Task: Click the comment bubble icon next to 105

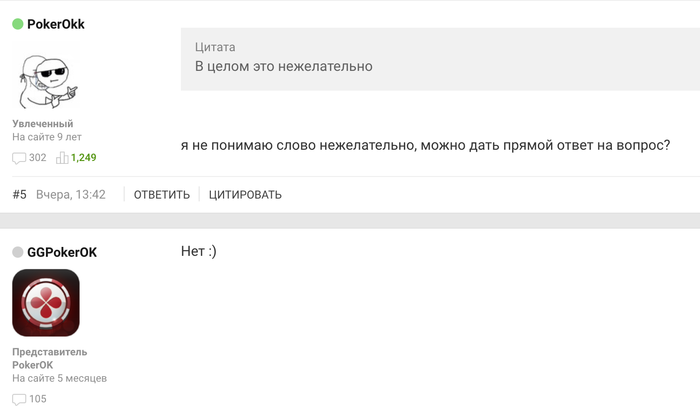Action: (19, 400)
